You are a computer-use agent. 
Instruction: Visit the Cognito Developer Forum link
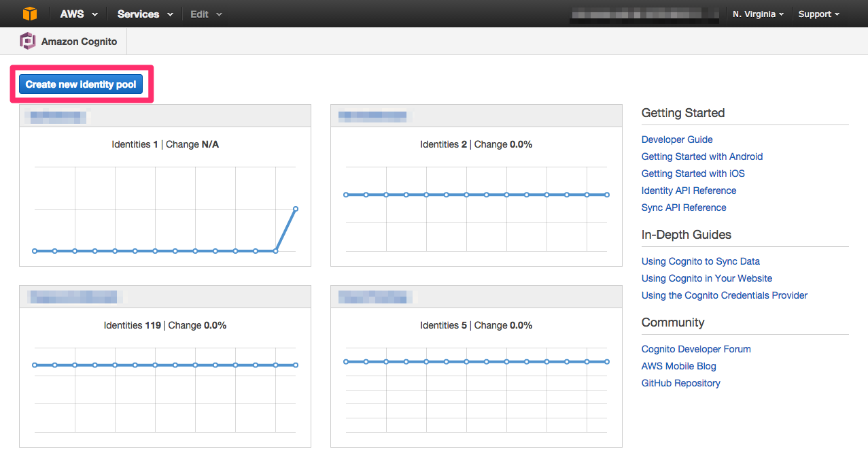(696, 349)
